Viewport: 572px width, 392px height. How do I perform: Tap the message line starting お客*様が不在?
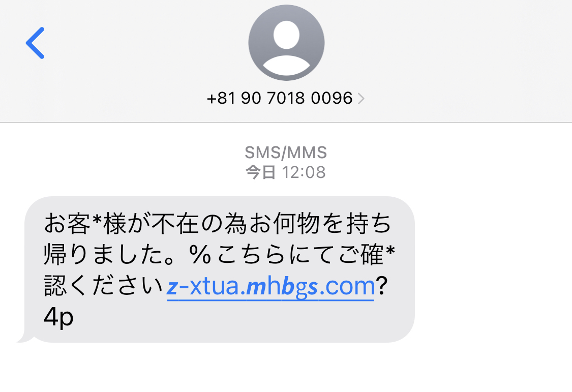[218, 223]
